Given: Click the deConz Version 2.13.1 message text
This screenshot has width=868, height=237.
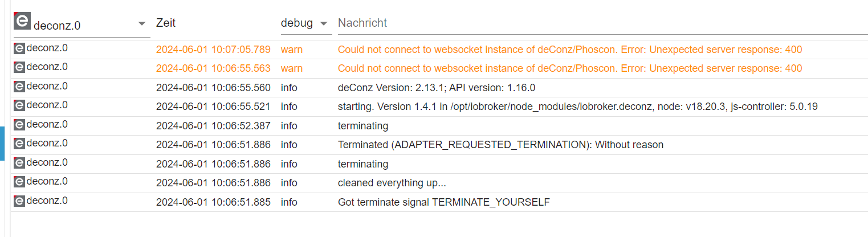Looking at the screenshot, I should [x=437, y=88].
